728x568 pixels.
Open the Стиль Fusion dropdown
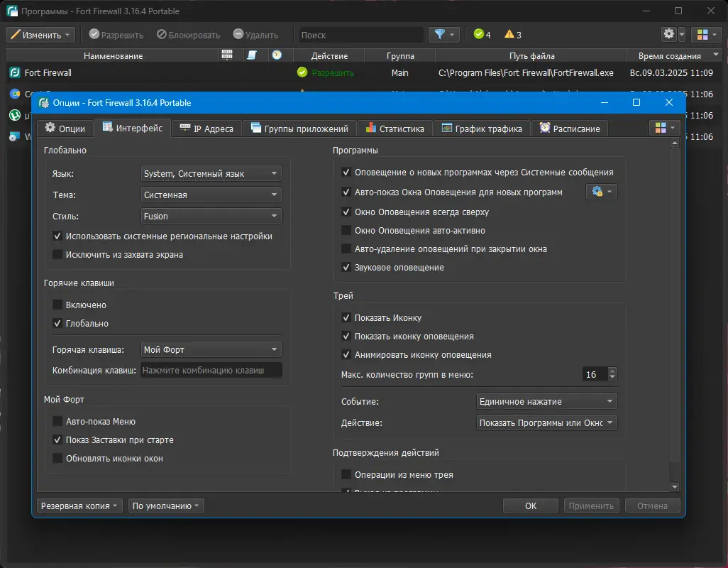click(x=211, y=216)
